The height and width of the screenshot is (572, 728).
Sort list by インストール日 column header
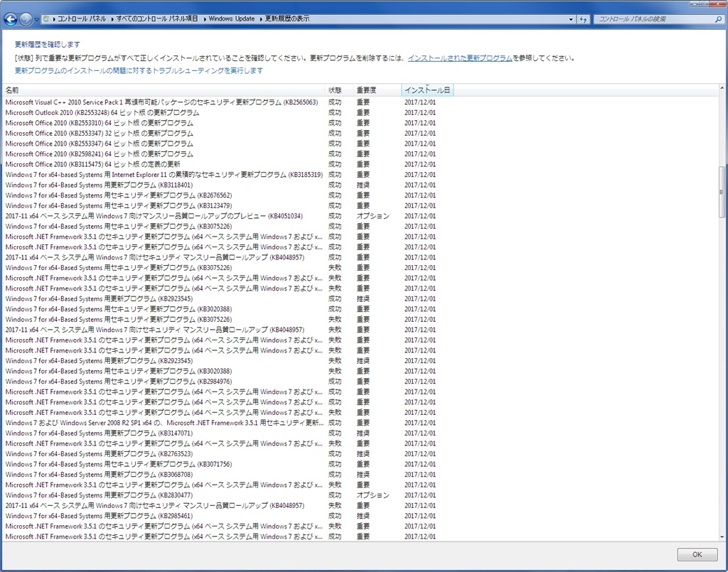(427, 90)
